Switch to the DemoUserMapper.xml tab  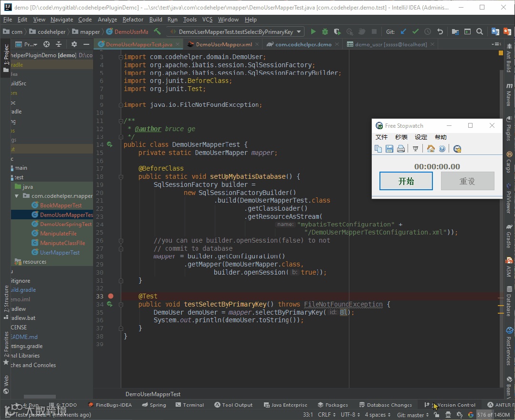(223, 44)
